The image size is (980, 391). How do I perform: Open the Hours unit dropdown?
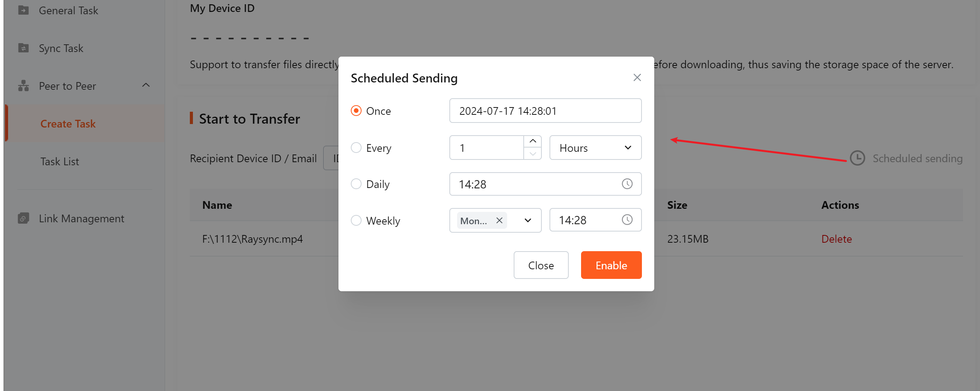(x=595, y=148)
